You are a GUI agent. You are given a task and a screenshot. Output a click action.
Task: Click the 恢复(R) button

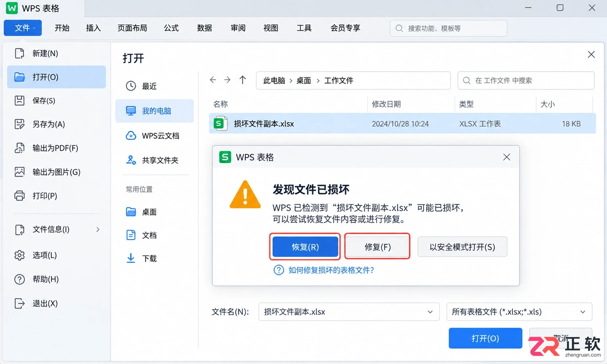[305, 247]
